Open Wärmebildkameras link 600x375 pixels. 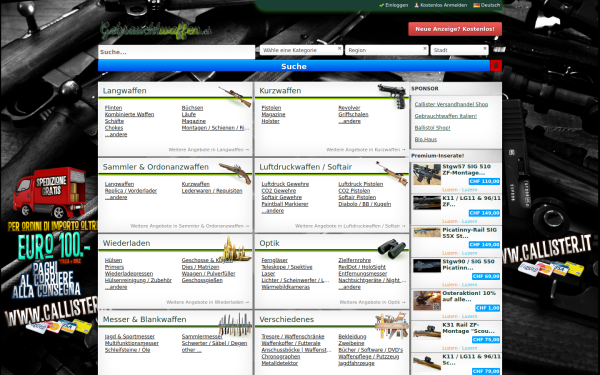[285, 287]
